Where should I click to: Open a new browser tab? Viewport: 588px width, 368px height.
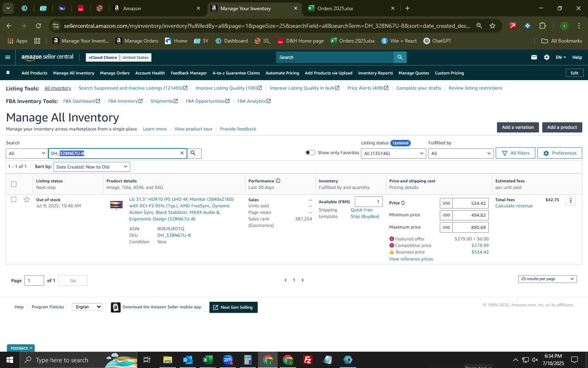pos(407,8)
